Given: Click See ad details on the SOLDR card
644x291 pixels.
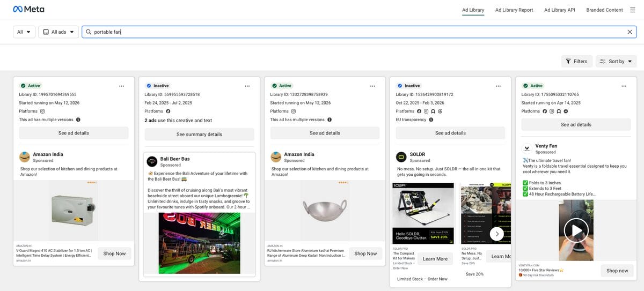Looking at the screenshot, I should click(450, 133).
